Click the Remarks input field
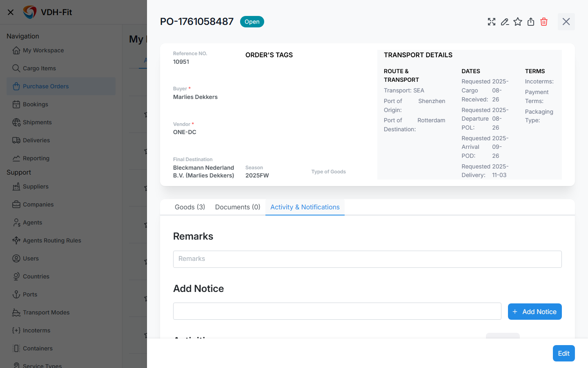Image resolution: width=588 pixels, height=368 pixels. point(367,259)
